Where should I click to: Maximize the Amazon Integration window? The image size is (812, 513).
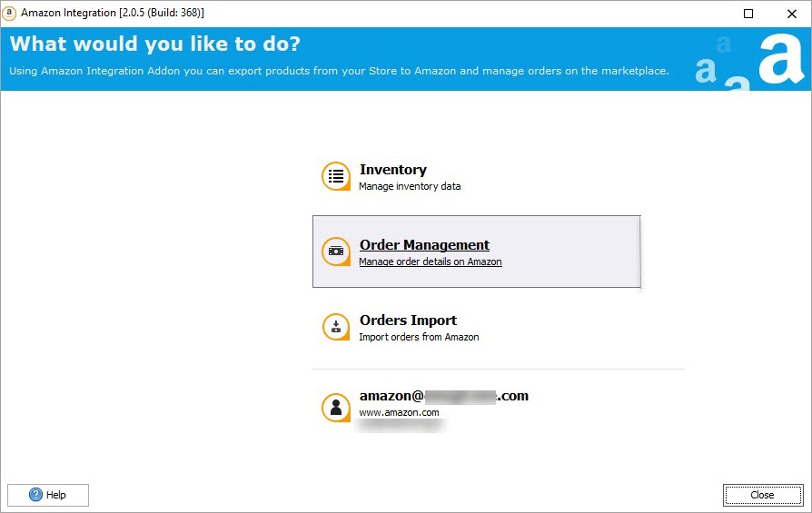(x=748, y=14)
